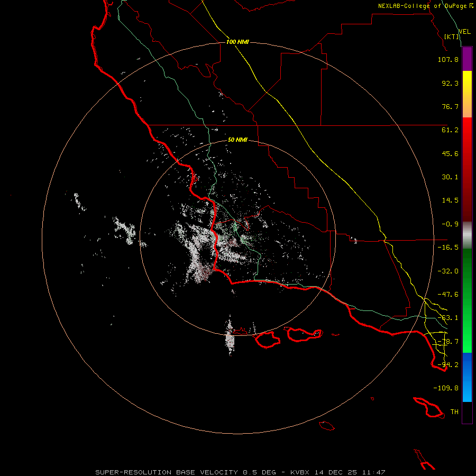Click the 14.5 velocity scale value

450,200
